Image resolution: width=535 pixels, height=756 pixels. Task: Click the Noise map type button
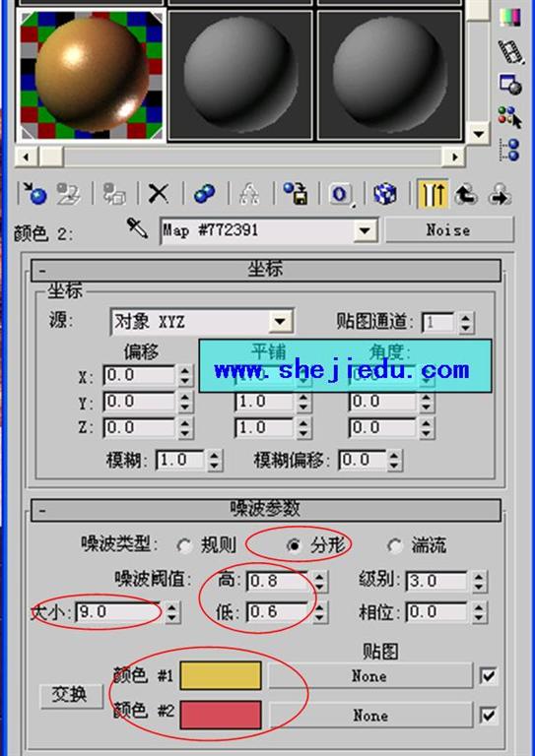tap(448, 230)
